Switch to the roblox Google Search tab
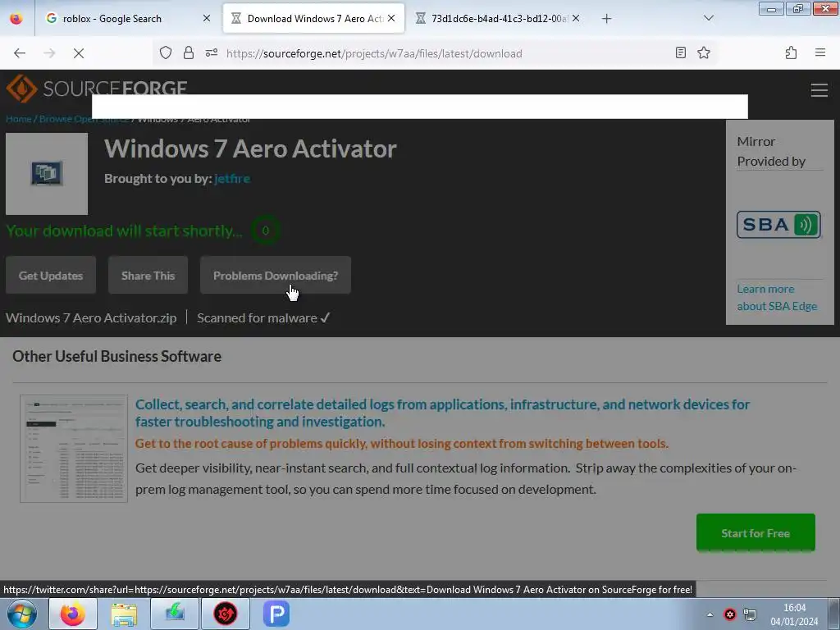This screenshot has width=840, height=630. [127, 18]
